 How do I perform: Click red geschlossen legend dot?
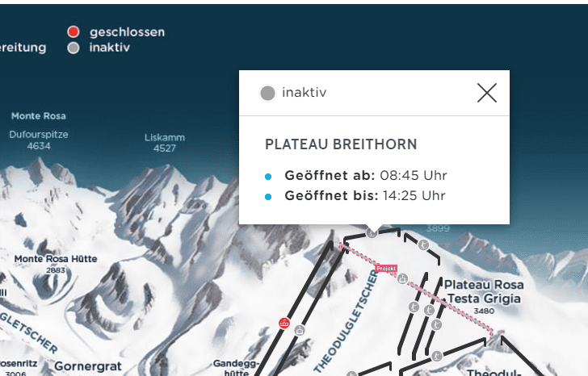pyautogui.click(x=73, y=32)
